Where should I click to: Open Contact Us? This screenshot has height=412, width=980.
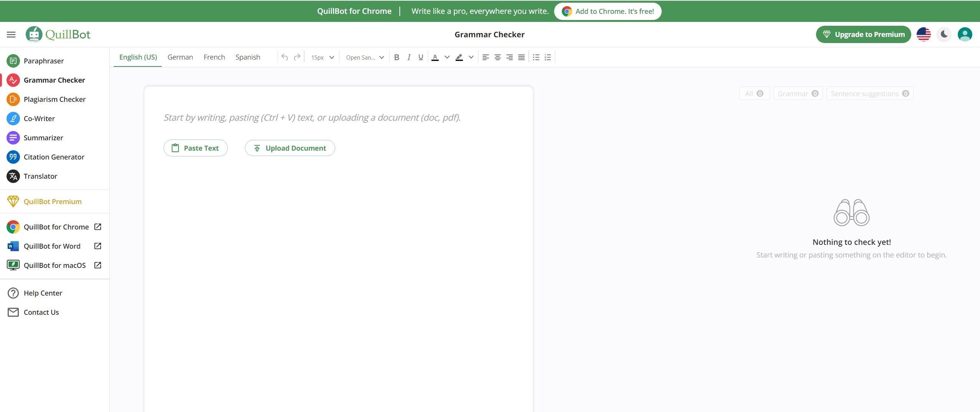pos(55,312)
